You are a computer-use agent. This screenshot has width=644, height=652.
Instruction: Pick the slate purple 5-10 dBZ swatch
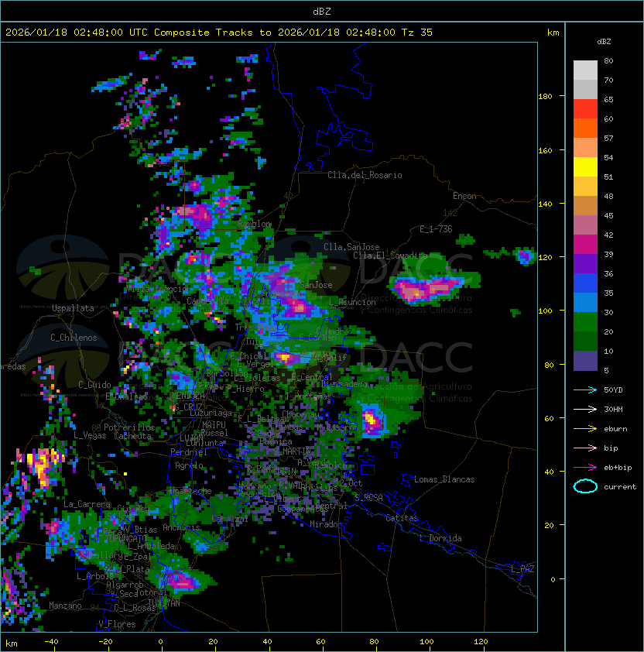pyautogui.click(x=585, y=360)
